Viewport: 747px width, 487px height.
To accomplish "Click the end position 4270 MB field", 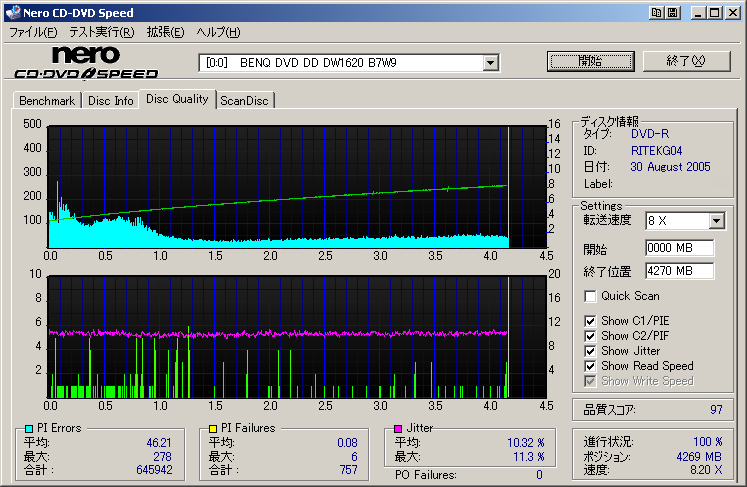I will click(679, 271).
